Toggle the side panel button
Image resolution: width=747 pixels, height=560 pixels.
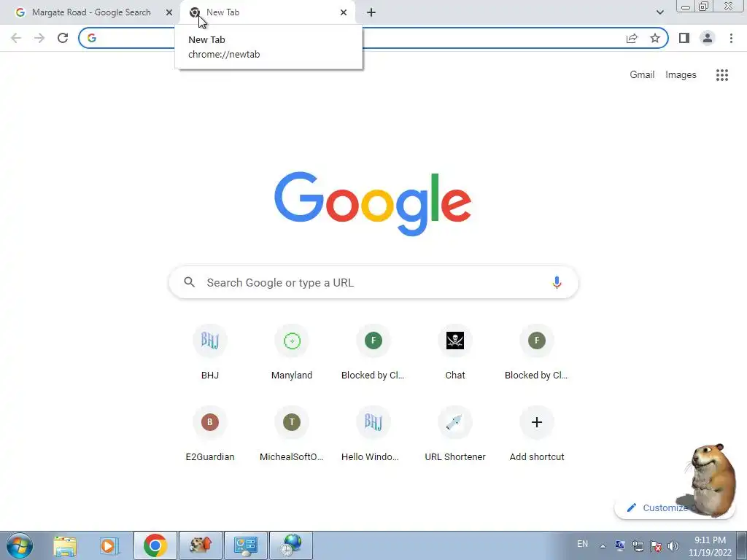pyautogui.click(x=684, y=38)
